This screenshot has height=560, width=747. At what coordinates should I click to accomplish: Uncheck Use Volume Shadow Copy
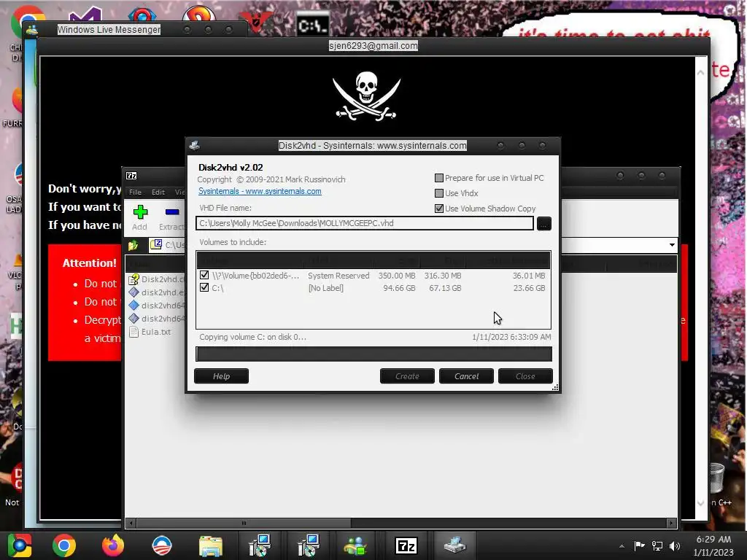click(439, 209)
